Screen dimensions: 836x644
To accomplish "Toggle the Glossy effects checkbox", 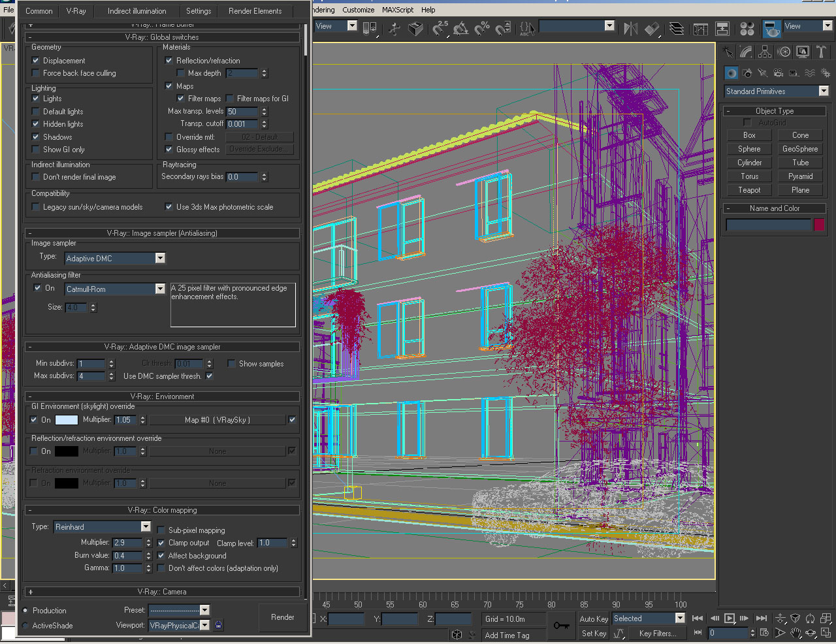I will pos(169,150).
